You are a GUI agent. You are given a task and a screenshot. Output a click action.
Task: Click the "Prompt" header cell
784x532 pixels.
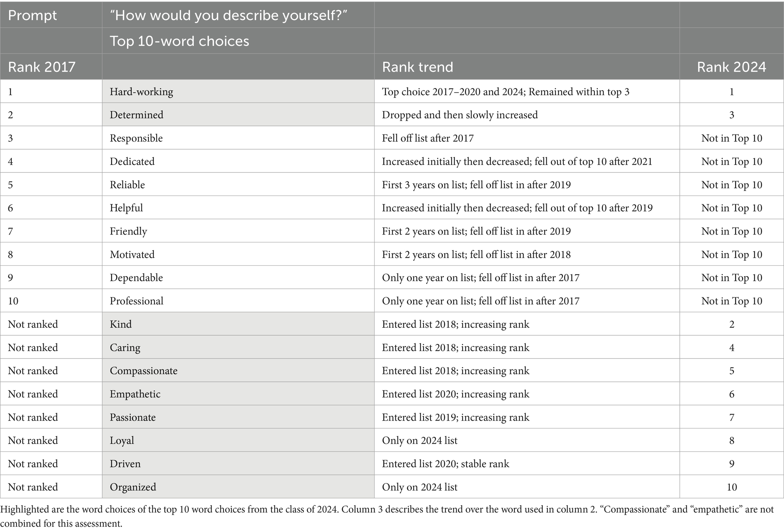click(32, 15)
